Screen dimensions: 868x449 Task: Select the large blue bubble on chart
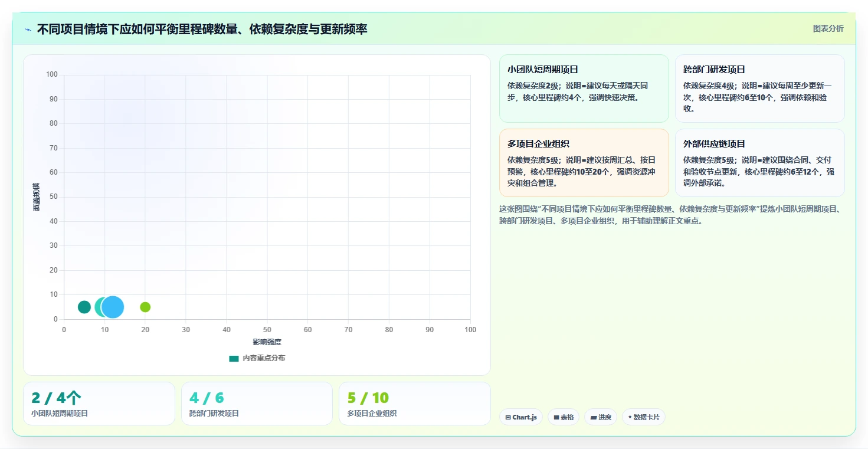(112, 307)
